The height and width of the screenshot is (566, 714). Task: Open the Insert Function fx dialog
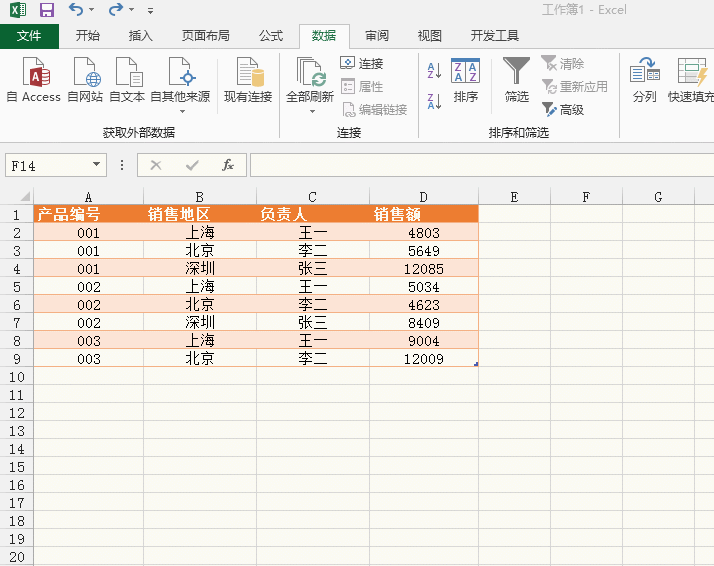[x=228, y=165]
